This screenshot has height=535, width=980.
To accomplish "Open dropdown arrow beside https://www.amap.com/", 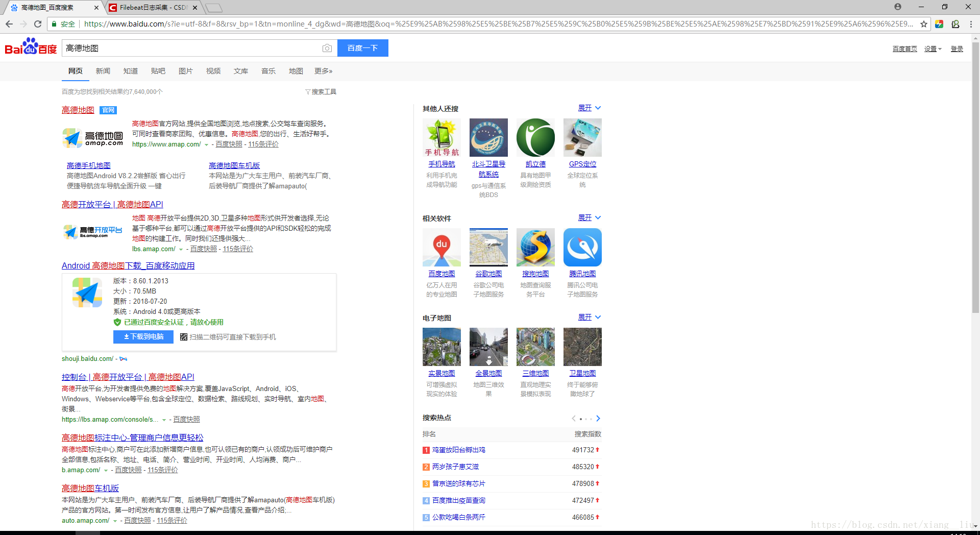I will 206,145.
